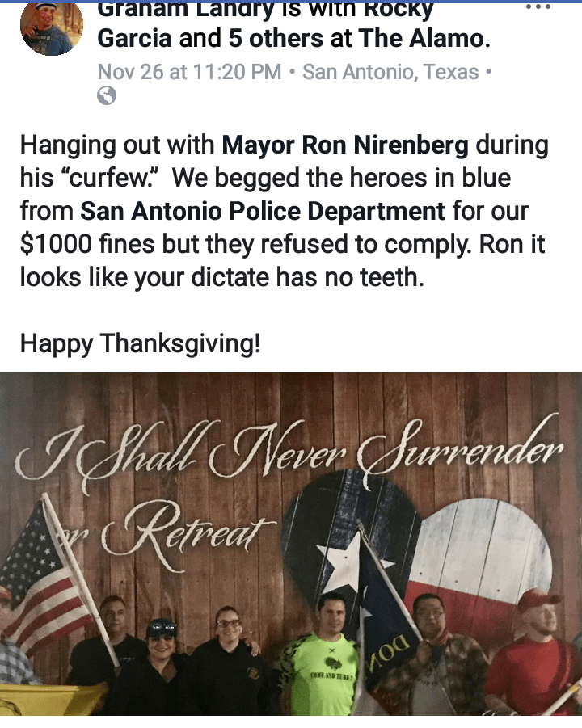Click the 'Happy Thanksgiving!' post text

coord(141,344)
